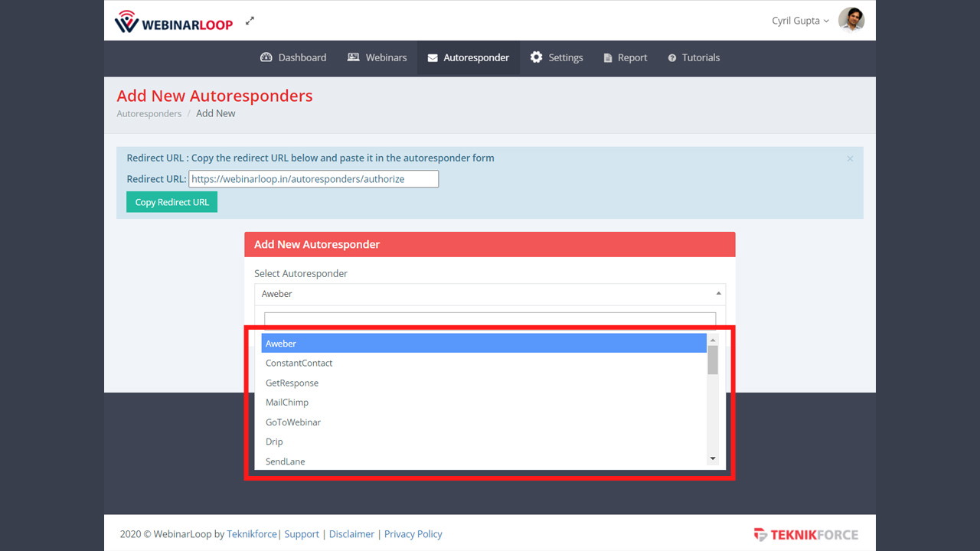
Task: Open Cyril Gupta's profile picture
Action: click(x=851, y=21)
